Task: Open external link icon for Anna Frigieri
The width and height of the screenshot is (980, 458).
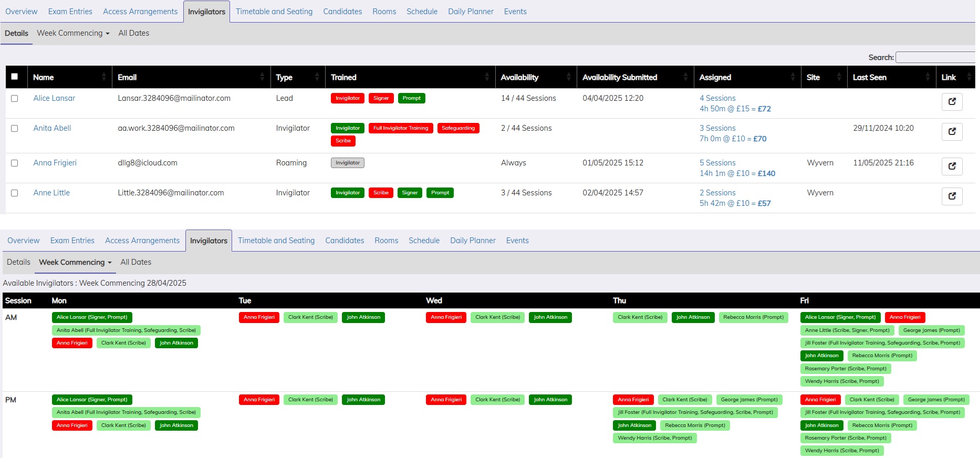Action: 952,166
